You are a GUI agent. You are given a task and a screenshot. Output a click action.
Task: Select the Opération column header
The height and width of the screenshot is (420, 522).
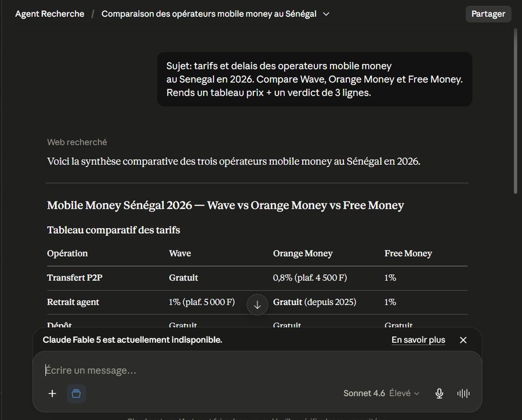tap(67, 254)
